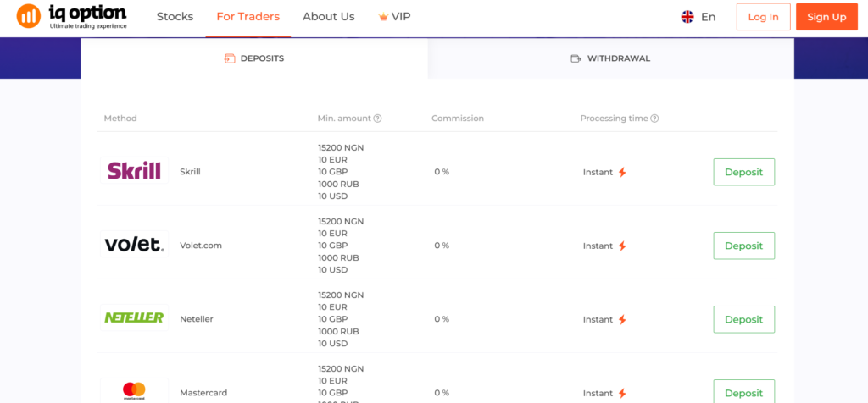Click Deposit for Mastercard

[744, 392]
